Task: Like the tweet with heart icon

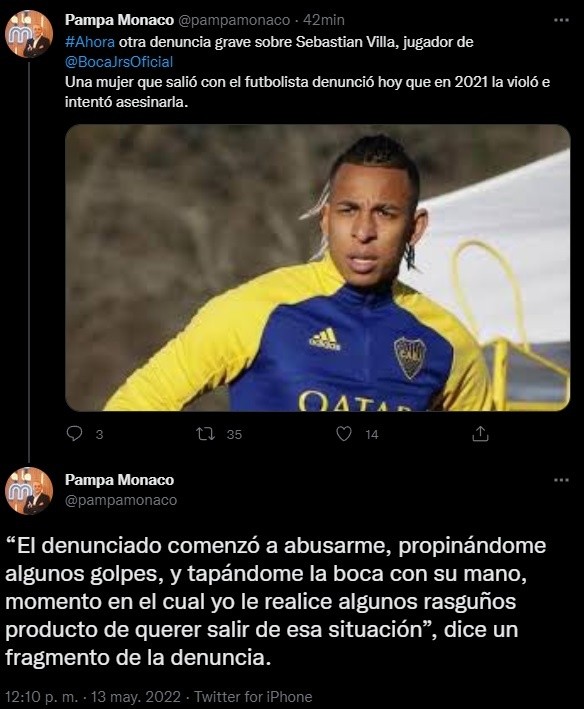Action: coord(344,434)
